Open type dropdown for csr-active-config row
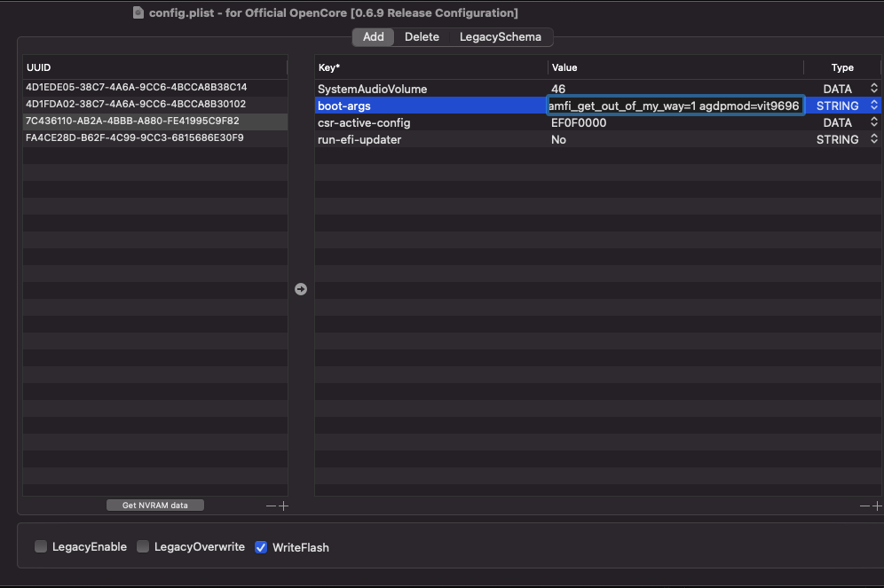The width and height of the screenshot is (884, 588). pos(874,122)
